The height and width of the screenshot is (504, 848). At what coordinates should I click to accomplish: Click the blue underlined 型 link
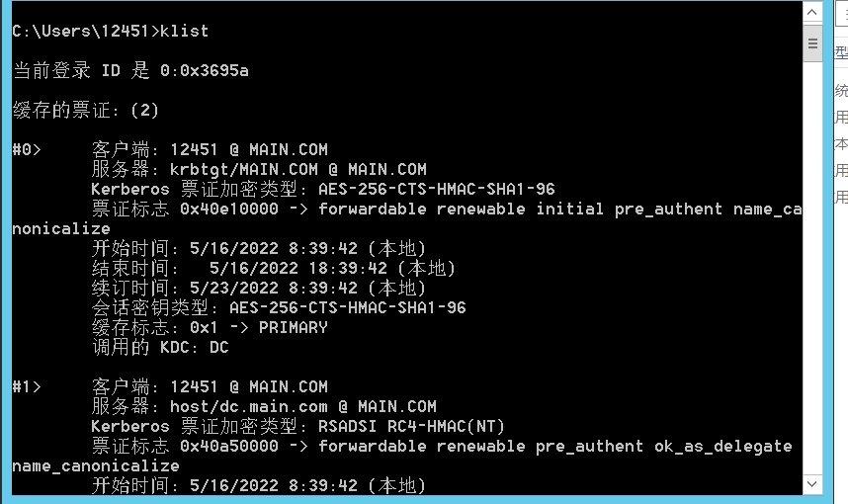point(841,52)
